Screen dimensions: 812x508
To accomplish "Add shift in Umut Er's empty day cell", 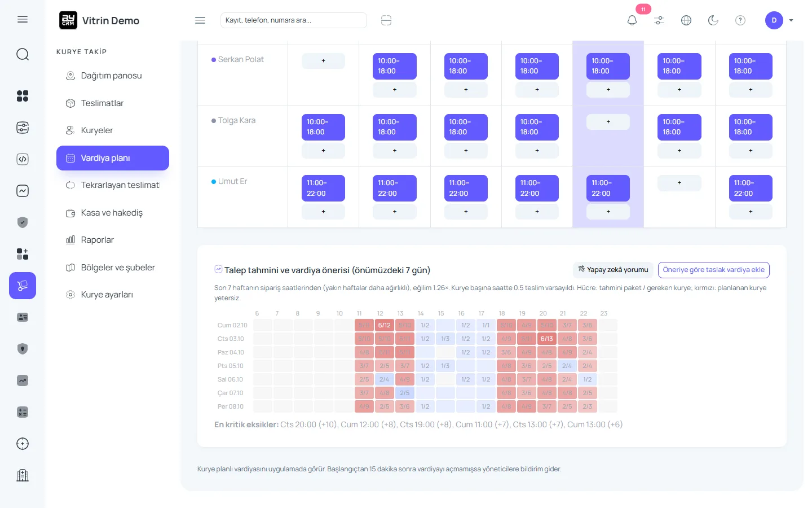I will (x=679, y=183).
